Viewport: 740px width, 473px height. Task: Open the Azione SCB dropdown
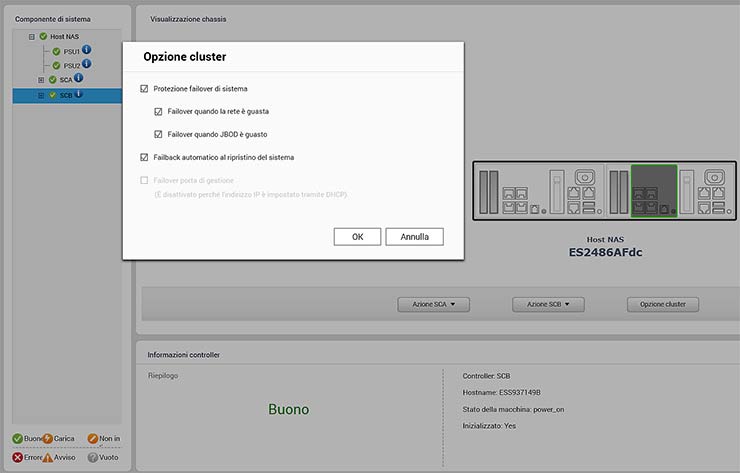click(548, 303)
